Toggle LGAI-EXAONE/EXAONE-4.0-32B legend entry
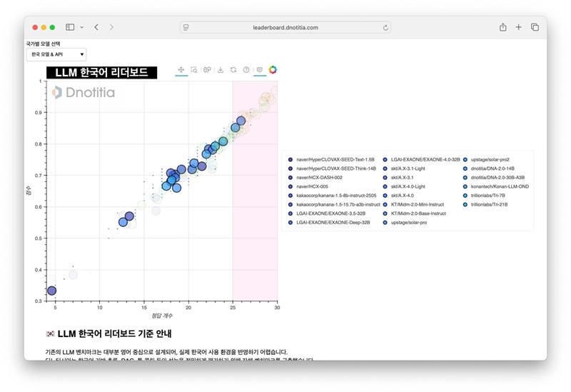Screen dimensions: 571x392 (421, 159)
